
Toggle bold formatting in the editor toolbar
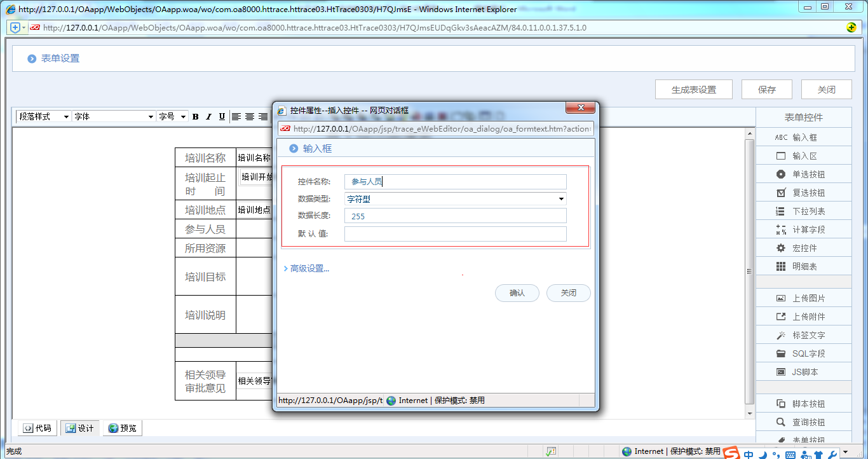click(195, 116)
